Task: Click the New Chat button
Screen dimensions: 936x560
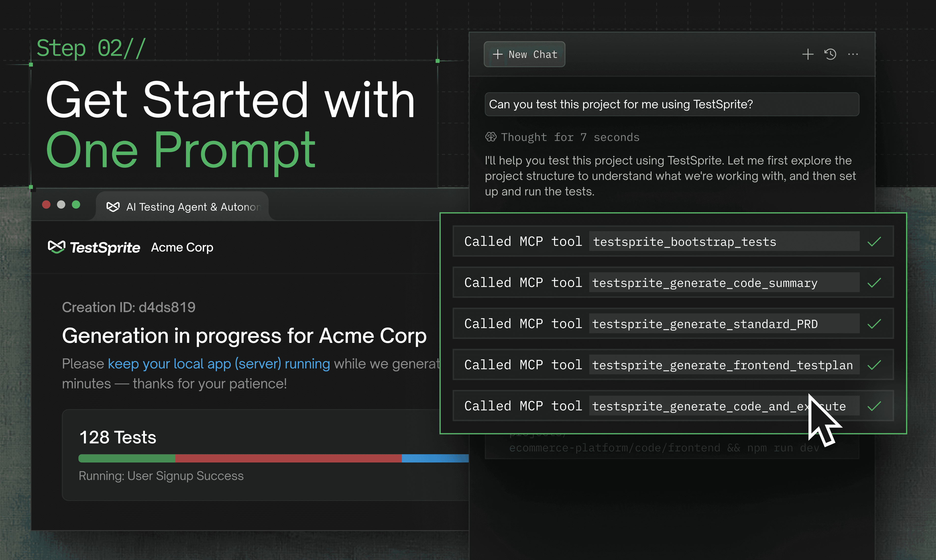Action: (x=525, y=54)
